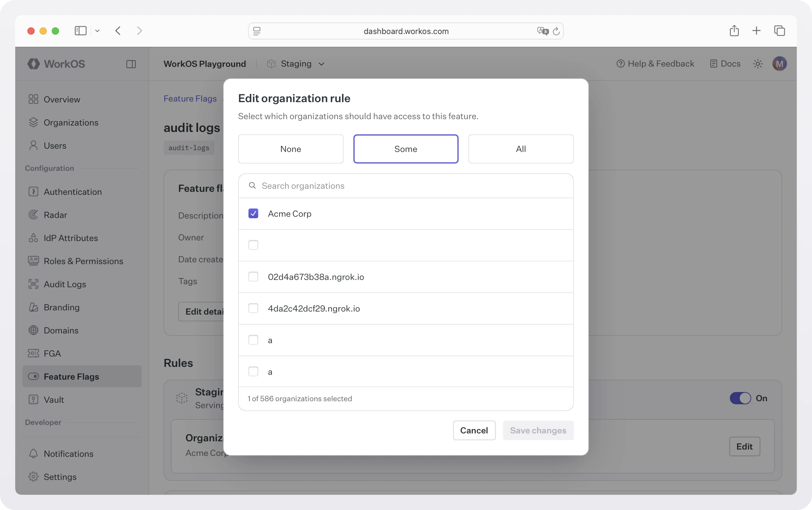Open a new tab with plus icon
This screenshot has height=510, width=812.
pos(756,31)
